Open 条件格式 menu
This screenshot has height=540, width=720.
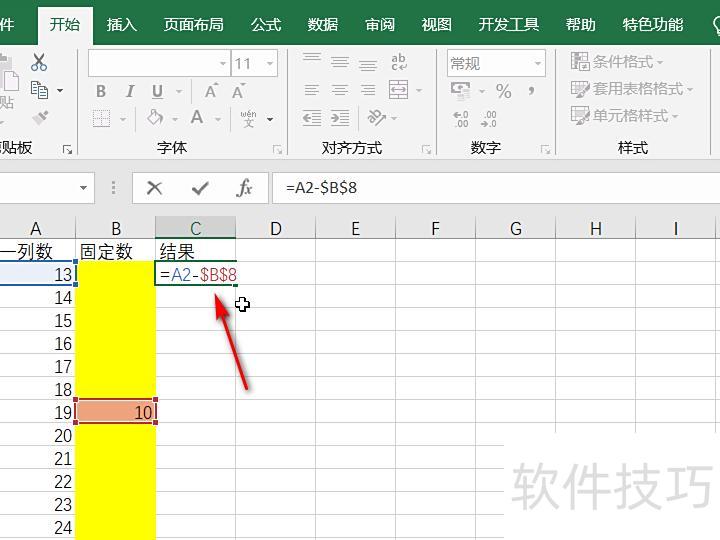[617, 62]
